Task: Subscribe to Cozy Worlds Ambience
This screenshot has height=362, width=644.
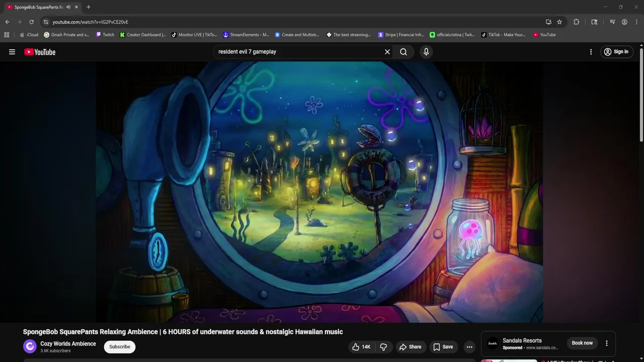Action: tap(120, 346)
